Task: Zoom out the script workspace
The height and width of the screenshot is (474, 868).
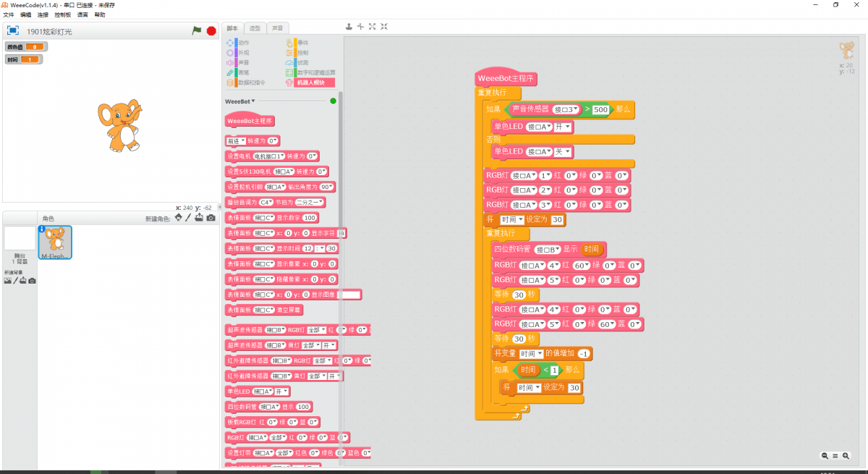Action: point(825,456)
